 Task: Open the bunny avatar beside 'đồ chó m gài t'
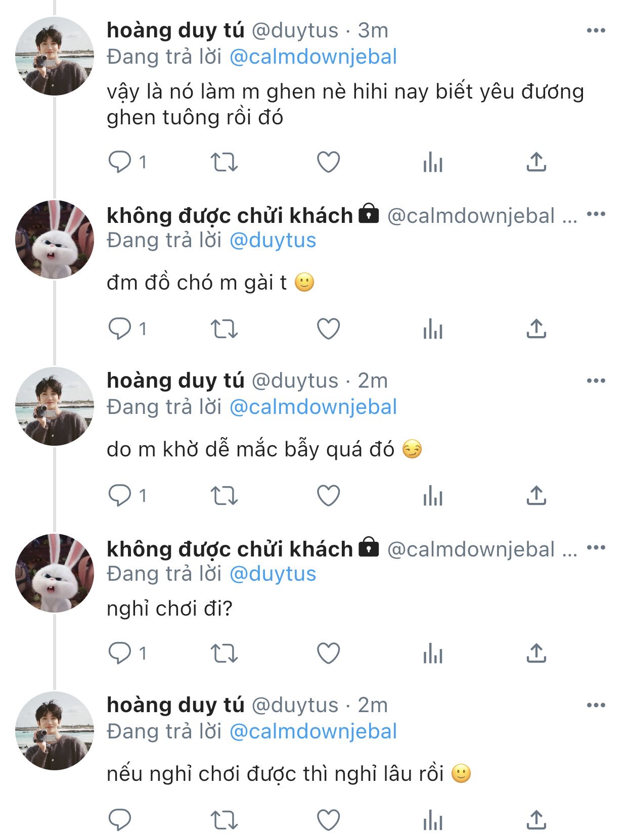point(55,240)
